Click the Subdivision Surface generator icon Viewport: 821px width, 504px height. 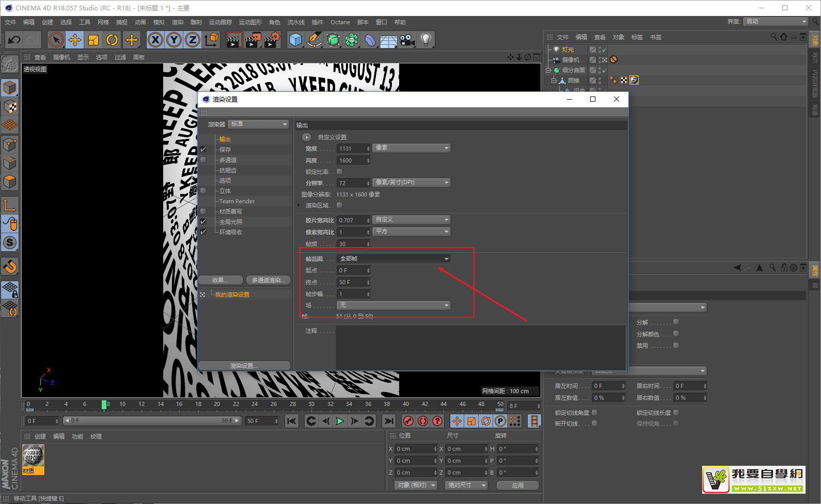[333, 40]
